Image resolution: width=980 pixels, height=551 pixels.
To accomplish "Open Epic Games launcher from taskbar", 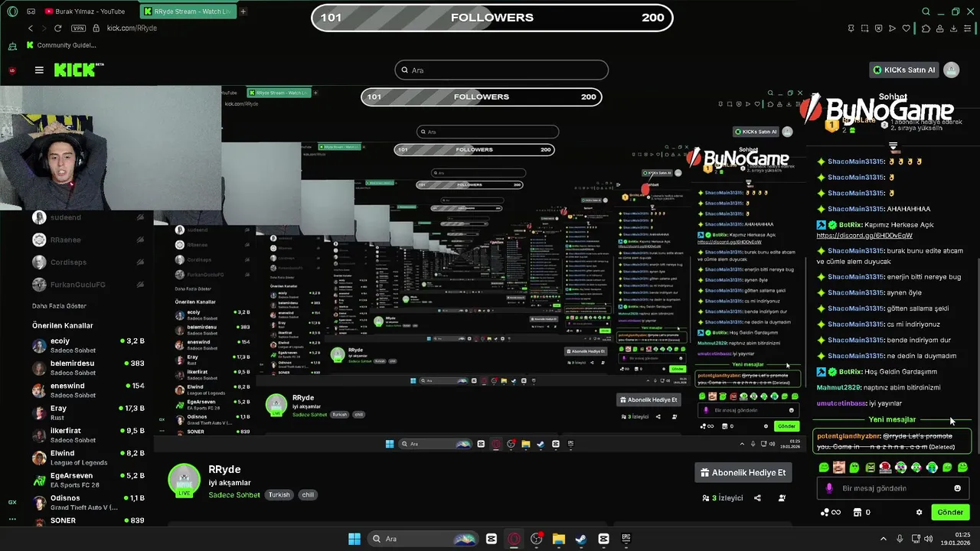I will point(626,539).
